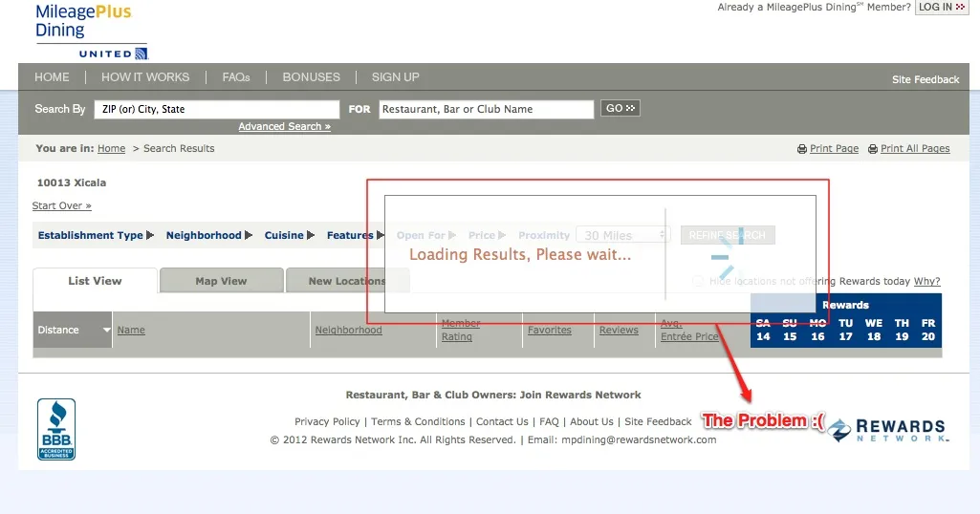Click the REFINE SEARCH button

728,235
